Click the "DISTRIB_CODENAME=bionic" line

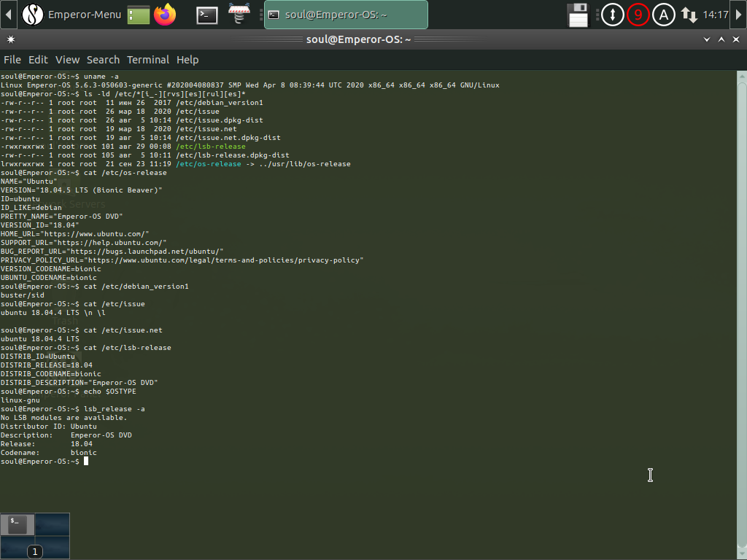tap(51, 374)
